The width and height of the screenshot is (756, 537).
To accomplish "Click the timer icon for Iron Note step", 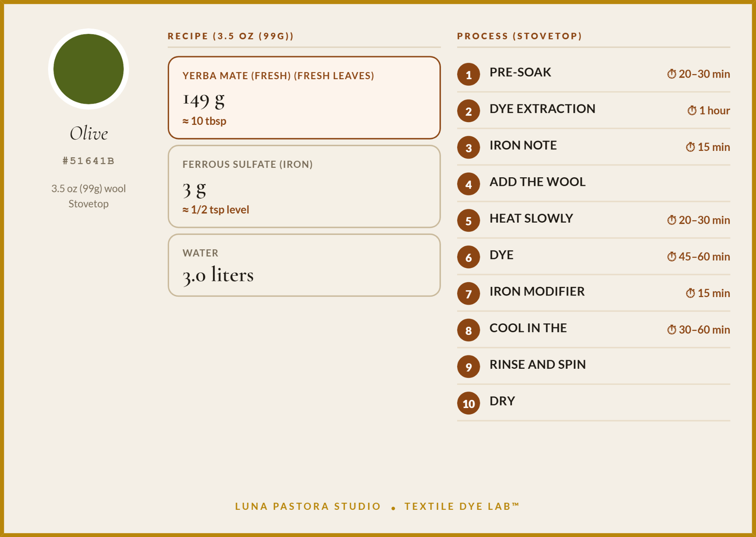I will point(691,147).
